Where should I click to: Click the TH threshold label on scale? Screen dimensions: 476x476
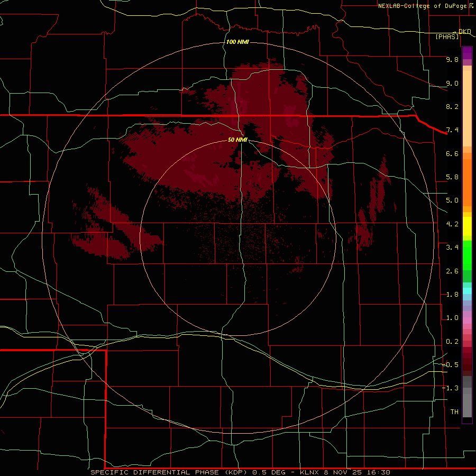point(454,412)
